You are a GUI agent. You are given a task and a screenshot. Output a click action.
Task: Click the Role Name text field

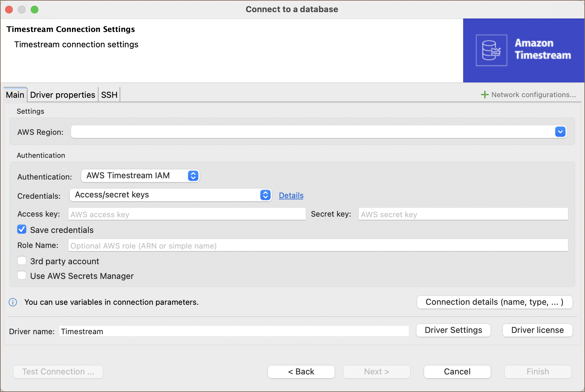[318, 245]
